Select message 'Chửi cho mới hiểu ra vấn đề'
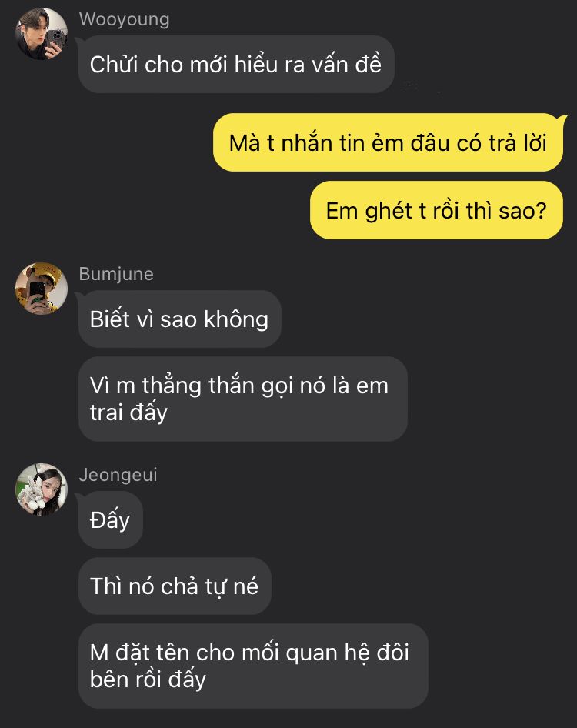The width and height of the screenshot is (577, 728). 236,65
